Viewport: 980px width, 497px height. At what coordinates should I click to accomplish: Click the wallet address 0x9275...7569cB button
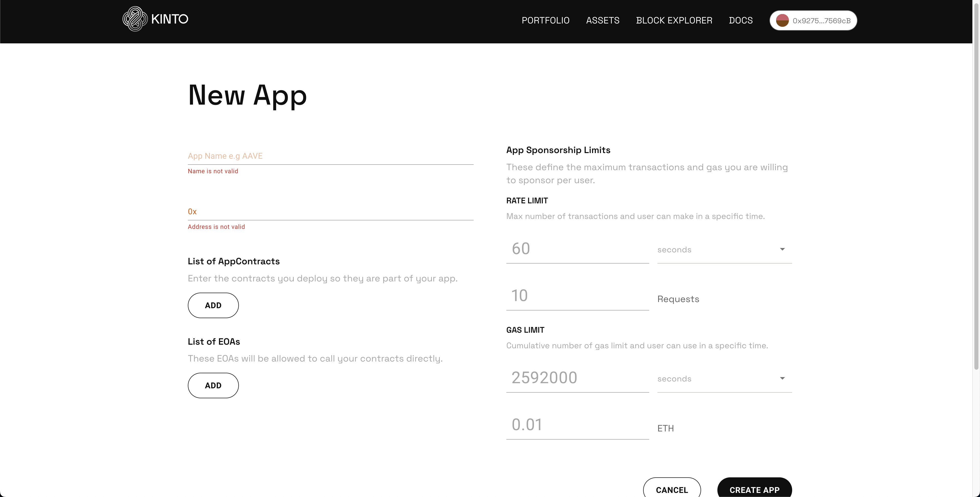(821, 21)
